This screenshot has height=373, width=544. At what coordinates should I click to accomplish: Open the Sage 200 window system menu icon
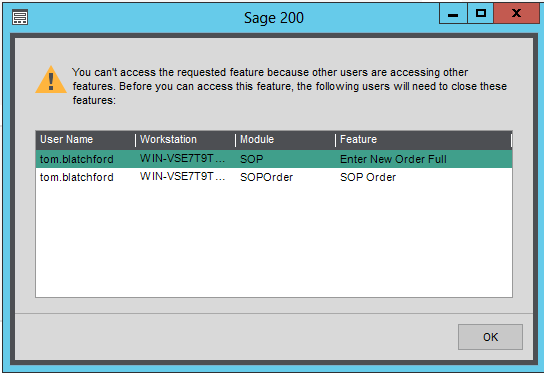click(x=20, y=18)
